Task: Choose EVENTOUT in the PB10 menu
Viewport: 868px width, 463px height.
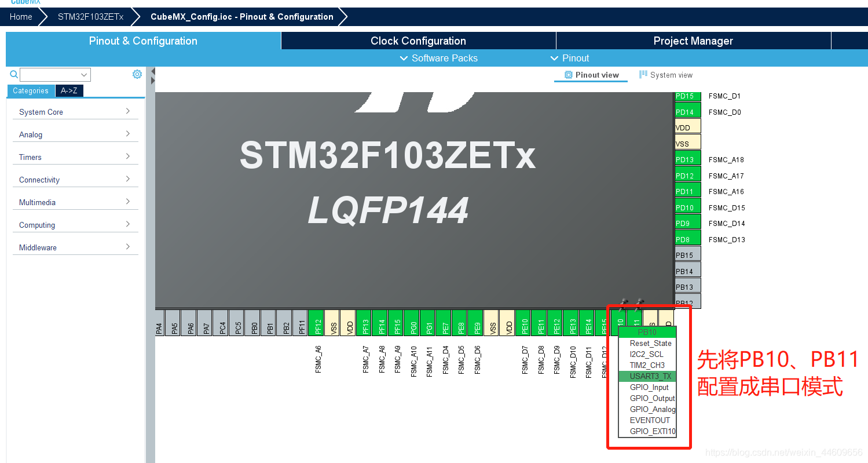Action: click(x=647, y=420)
